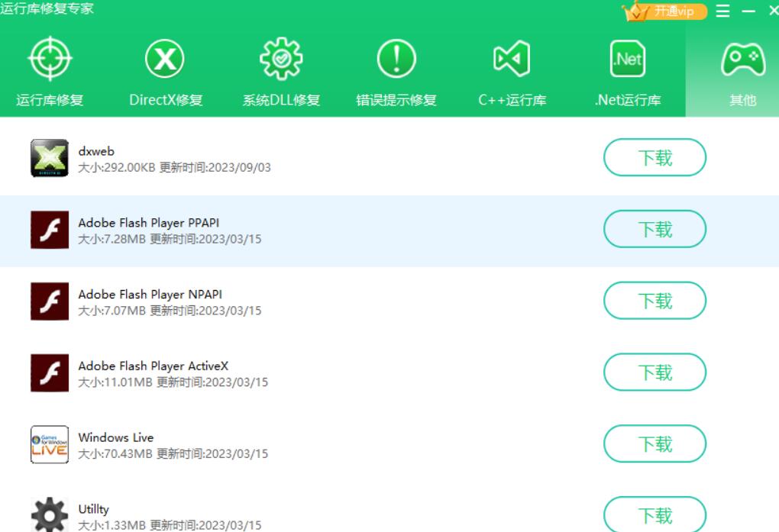The image size is (779, 532).
Task: Download Adobe Flash Player ActiveX
Action: coord(655,372)
